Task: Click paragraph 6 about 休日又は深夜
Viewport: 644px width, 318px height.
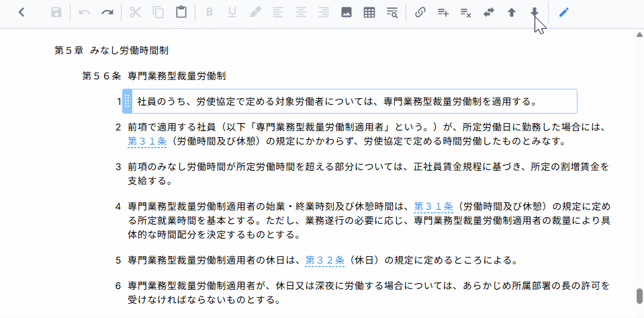Action: click(369, 292)
